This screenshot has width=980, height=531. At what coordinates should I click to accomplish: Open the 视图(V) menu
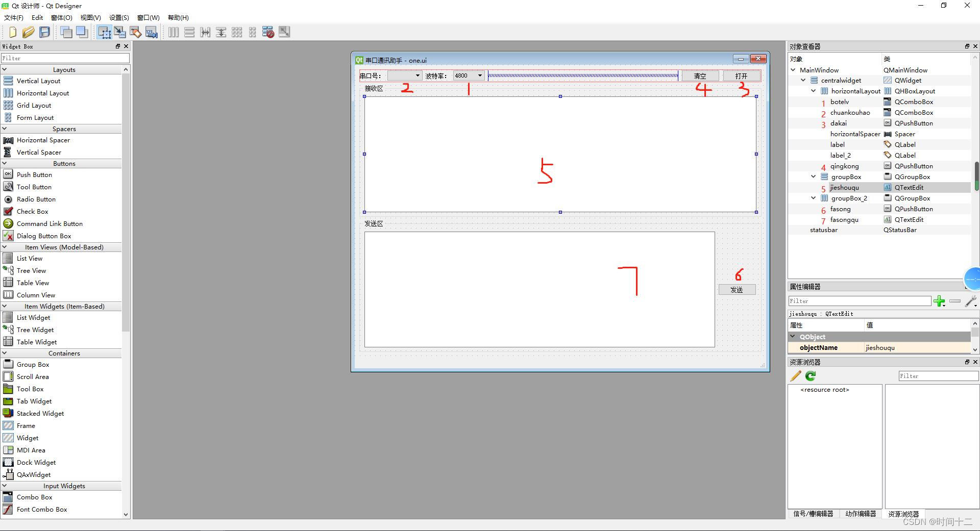pos(90,17)
